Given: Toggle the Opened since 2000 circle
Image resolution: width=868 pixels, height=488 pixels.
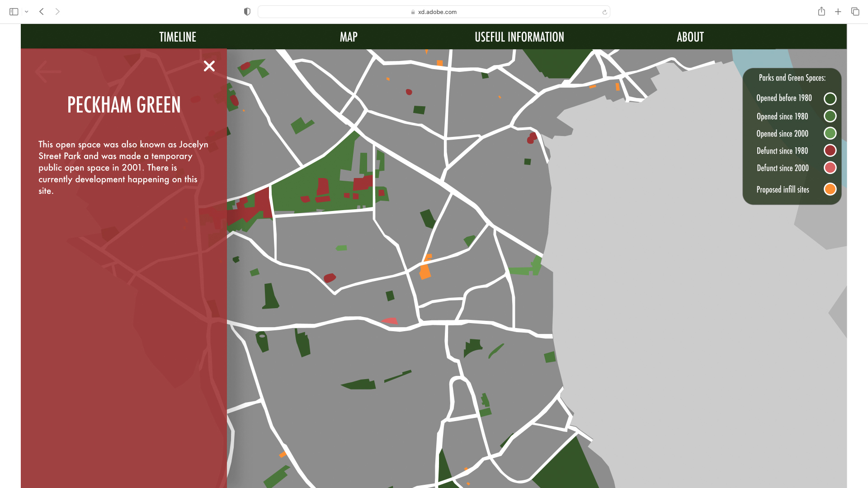Looking at the screenshot, I should (830, 133).
